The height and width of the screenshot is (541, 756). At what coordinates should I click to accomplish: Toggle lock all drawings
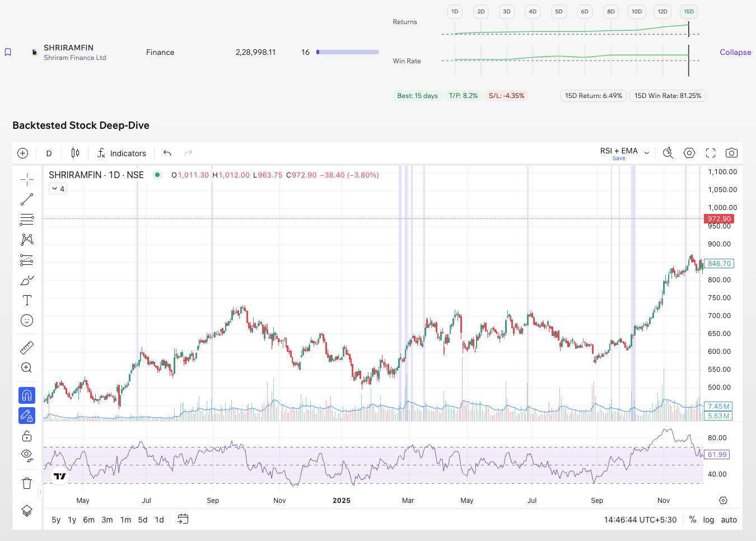[27, 436]
